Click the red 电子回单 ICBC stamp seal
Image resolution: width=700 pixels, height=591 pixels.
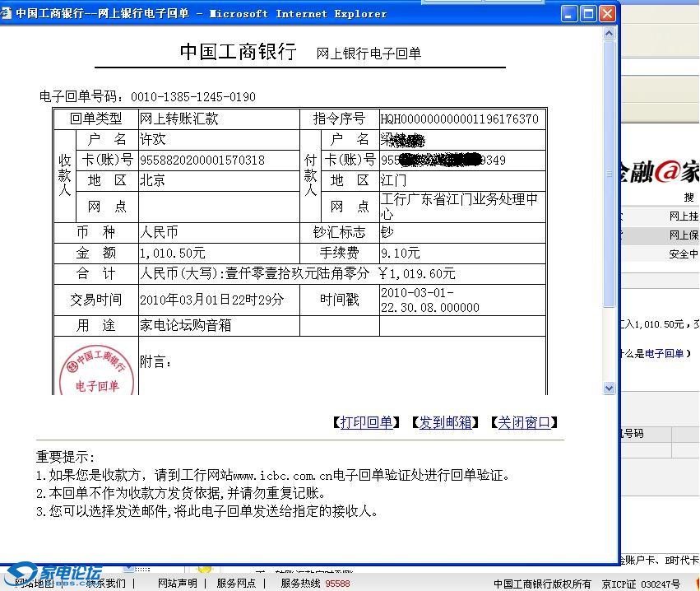tap(96, 367)
